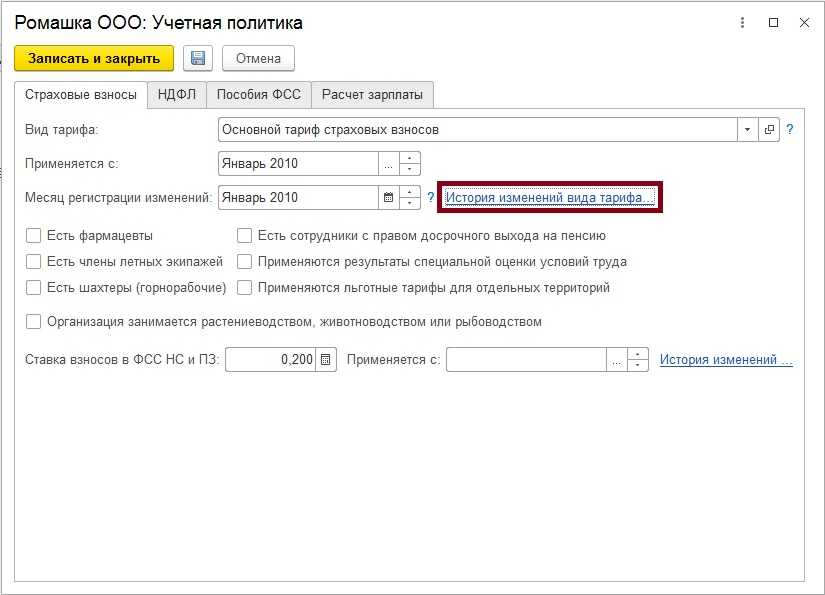Open the three-dot more actions menu

coord(742,23)
